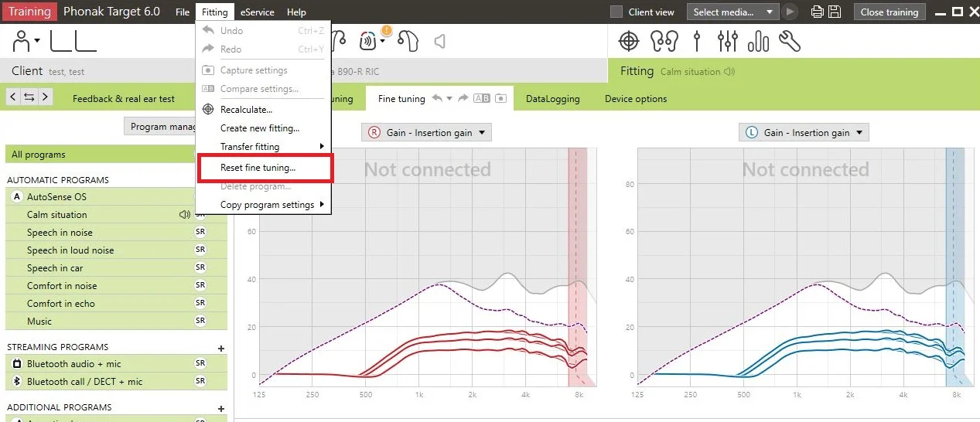Click the undo arrow beside Fine tuning tab

point(436,98)
